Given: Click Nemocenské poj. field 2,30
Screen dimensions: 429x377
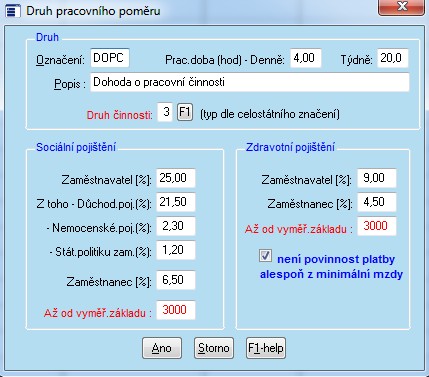Looking at the screenshot, I should click(x=176, y=226).
